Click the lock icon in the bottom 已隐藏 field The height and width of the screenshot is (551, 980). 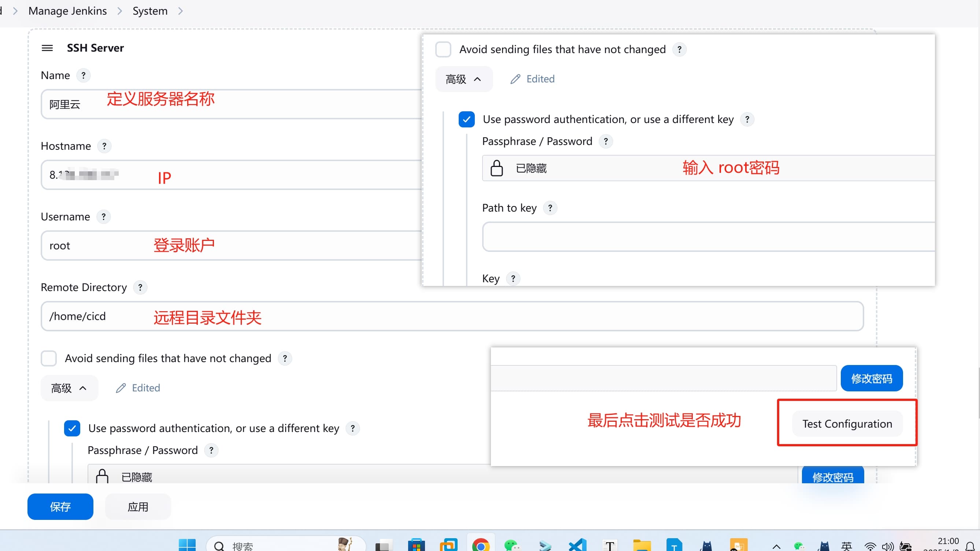[102, 476]
